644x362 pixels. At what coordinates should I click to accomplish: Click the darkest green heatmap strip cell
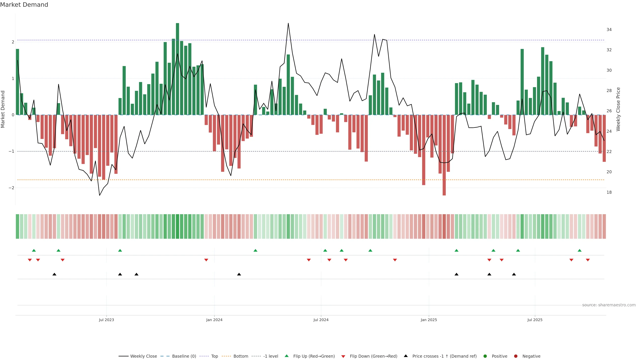point(177,226)
